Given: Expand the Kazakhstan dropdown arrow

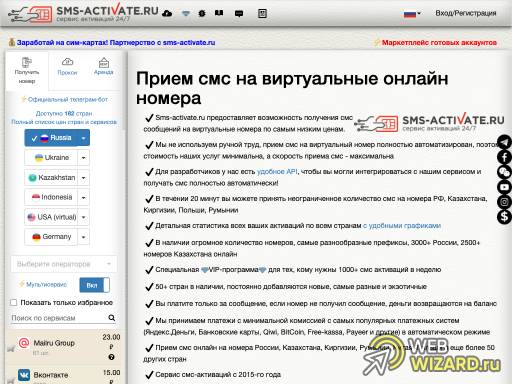Looking at the screenshot, I should tap(83, 177).
